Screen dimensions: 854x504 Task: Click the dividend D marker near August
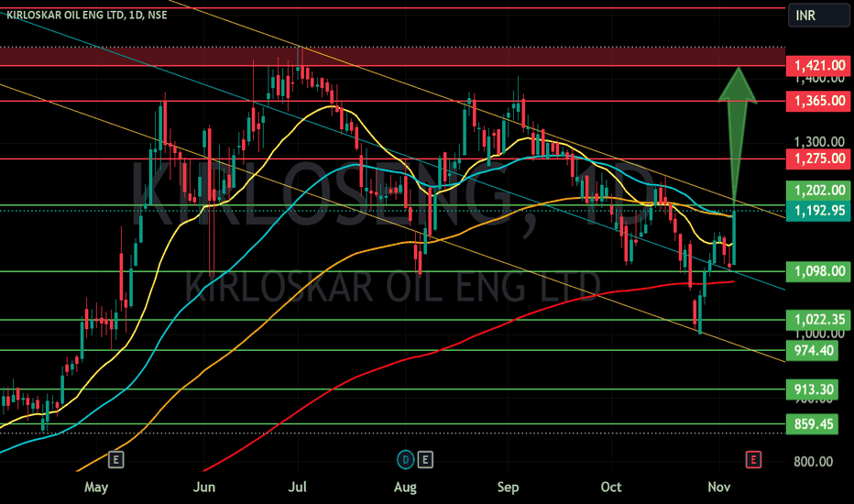tap(405, 460)
